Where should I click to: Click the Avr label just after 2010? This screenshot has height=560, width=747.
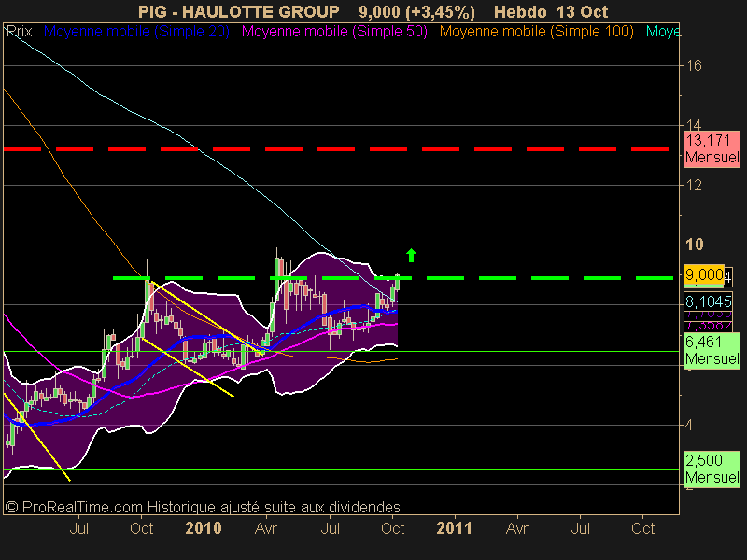point(266,528)
